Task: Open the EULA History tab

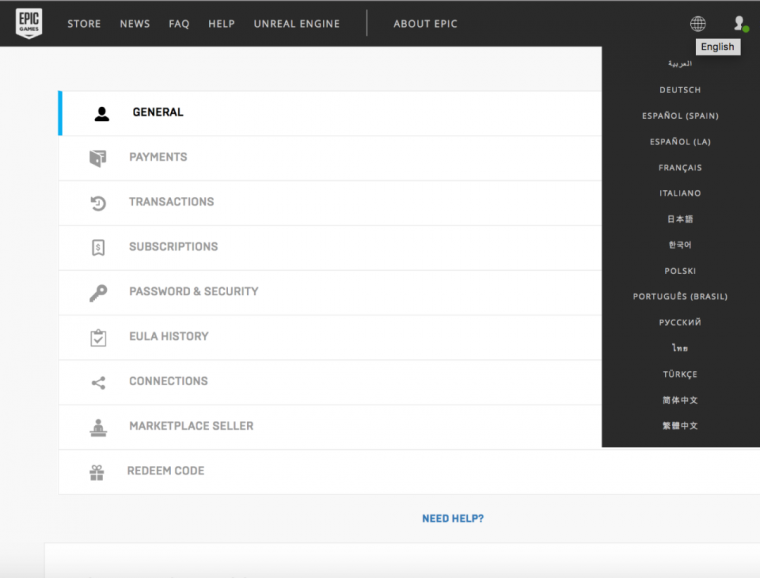Action: [x=330, y=338]
